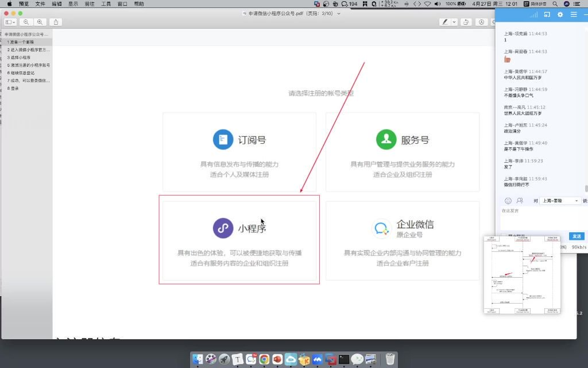Open the 文件 menu
The width and height of the screenshot is (588, 368).
40,4
